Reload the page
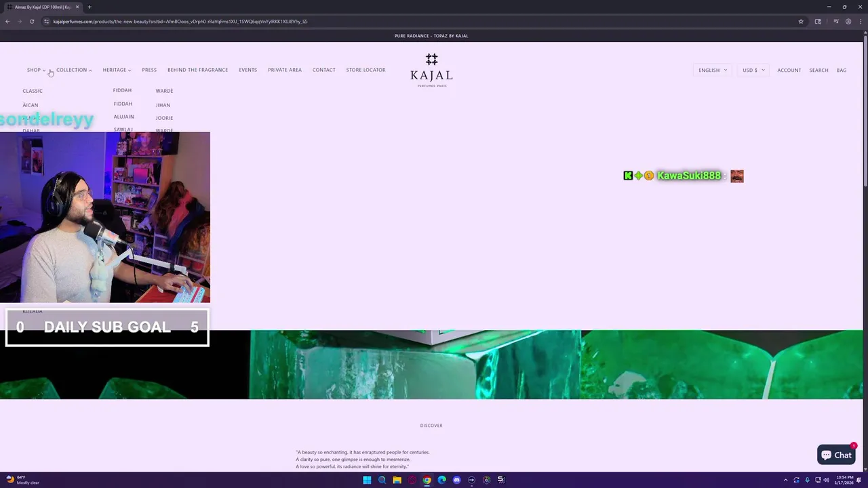This screenshot has width=868, height=488. (32, 22)
